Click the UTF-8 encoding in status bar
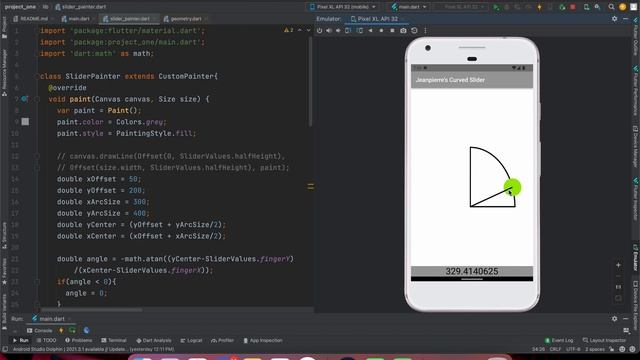Screen dimensions: 640x360 [573, 349]
